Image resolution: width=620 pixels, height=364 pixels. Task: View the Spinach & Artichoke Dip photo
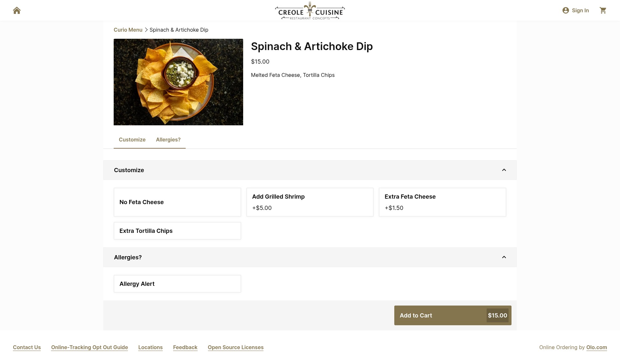178,82
